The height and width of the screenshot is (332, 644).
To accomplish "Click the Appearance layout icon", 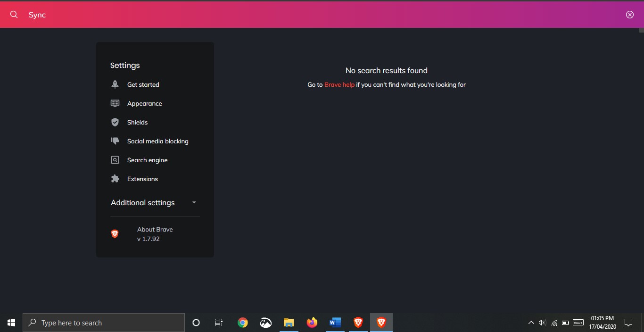I will point(115,103).
